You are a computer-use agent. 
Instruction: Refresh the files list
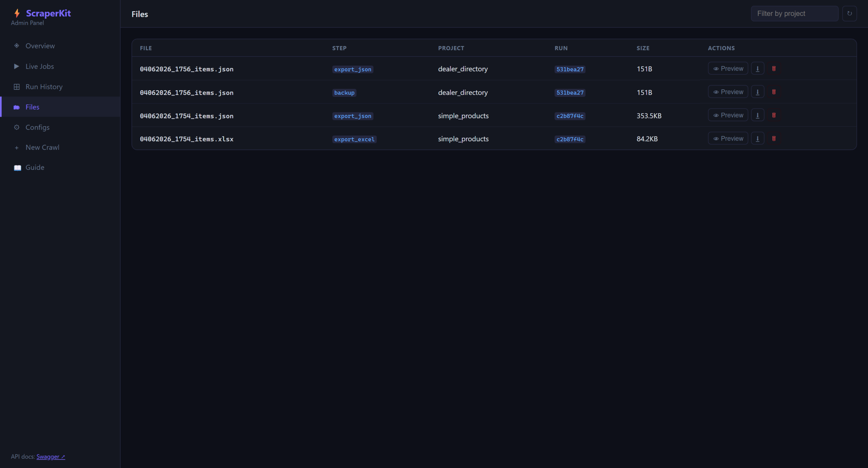point(849,14)
